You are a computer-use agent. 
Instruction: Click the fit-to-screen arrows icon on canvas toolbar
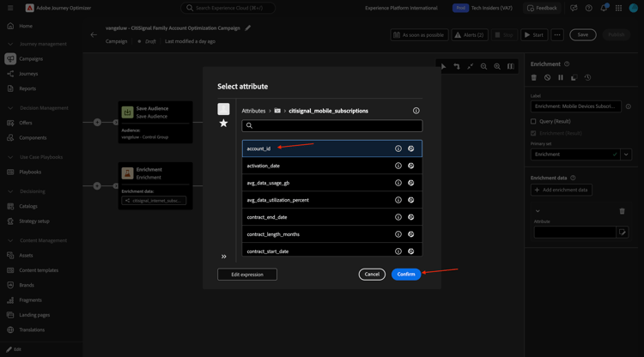pyautogui.click(x=471, y=66)
